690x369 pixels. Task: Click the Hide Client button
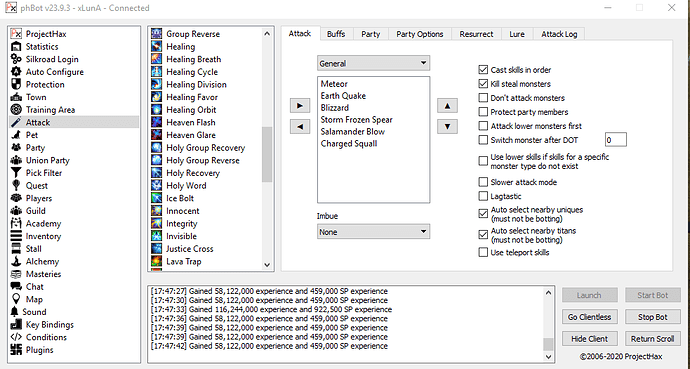coord(590,339)
